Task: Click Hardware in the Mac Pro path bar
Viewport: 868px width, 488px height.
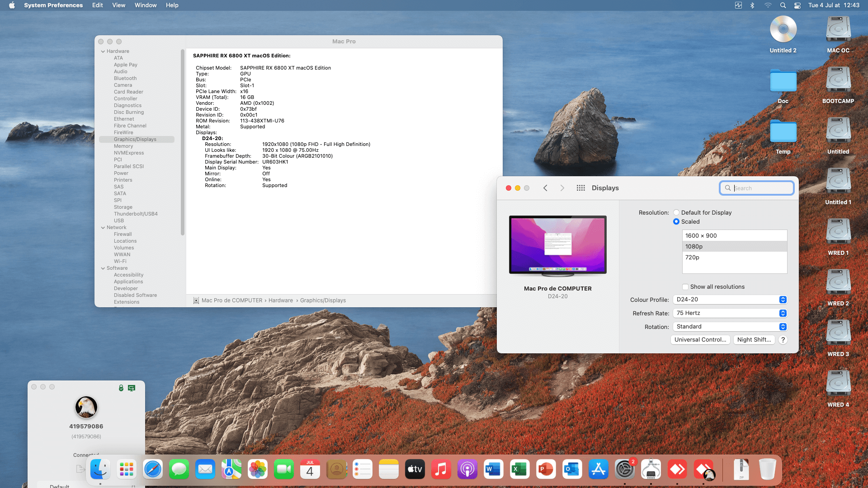Action: pos(281,300)
